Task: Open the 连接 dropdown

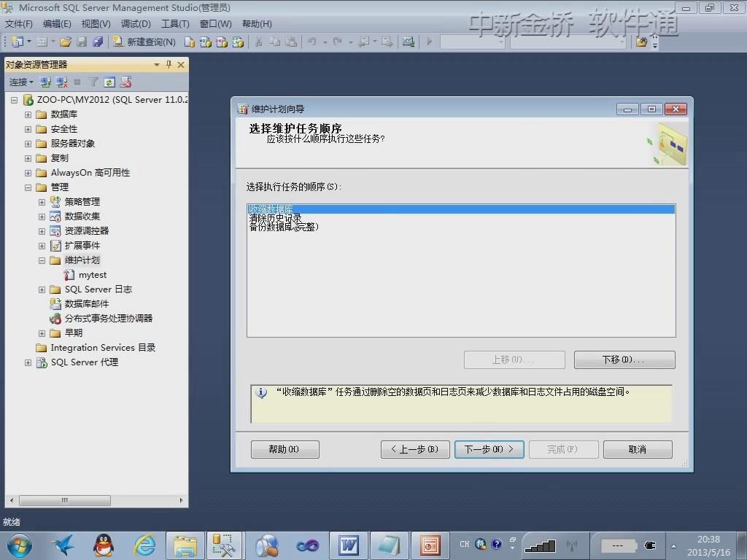Action: click(21, 82)
